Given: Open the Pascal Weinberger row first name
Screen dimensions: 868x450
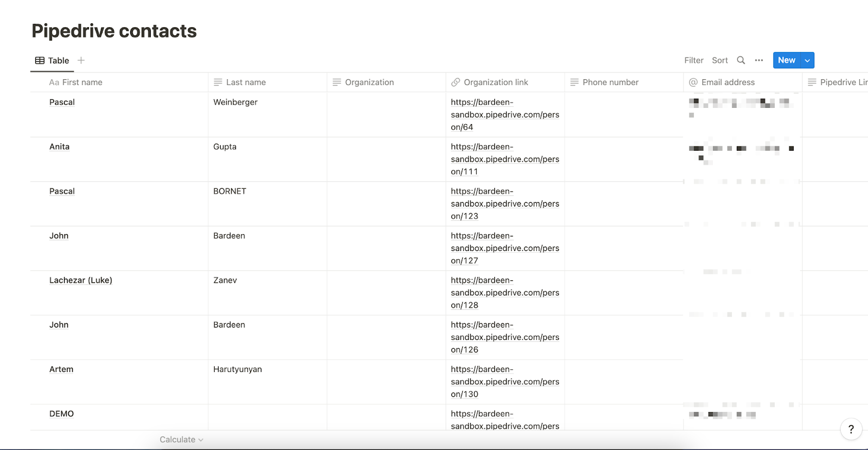Looking at the screenshot, I should click(62, 102).
